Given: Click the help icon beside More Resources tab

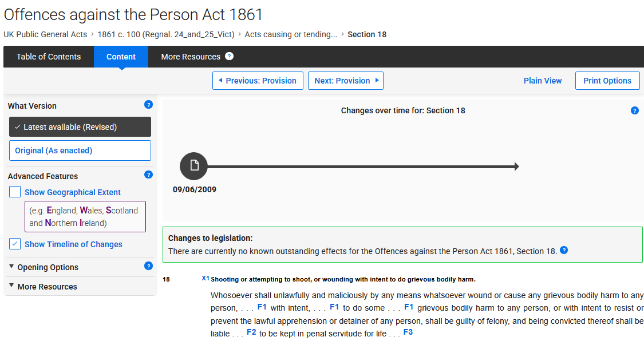Looking at the screenshot, I should [x=229, y=56].
